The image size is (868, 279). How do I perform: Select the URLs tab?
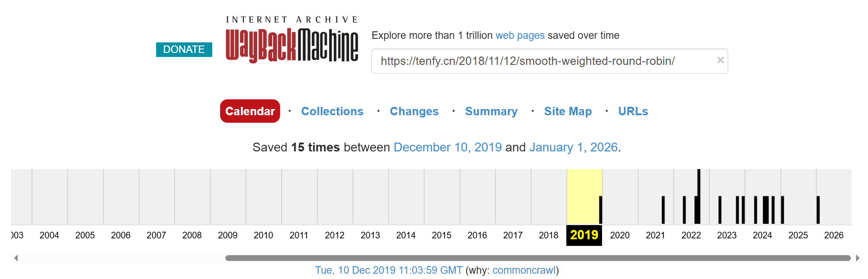[x=633, y=111]
